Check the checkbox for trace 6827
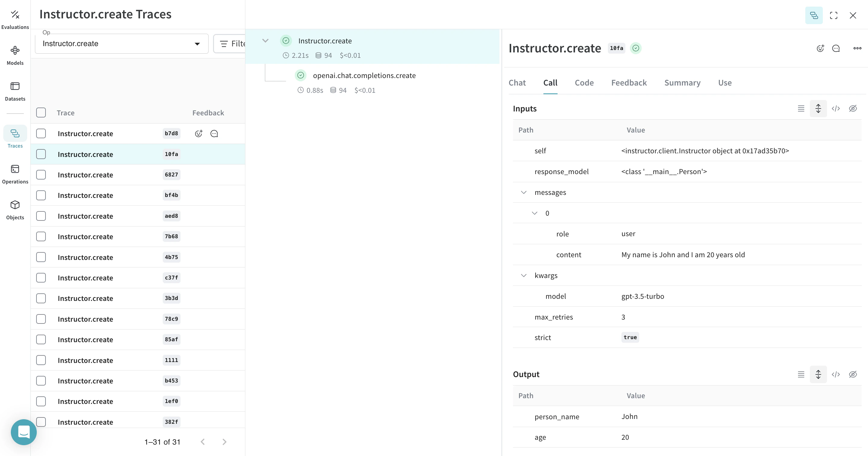The height and width of the screenshot is (456, 868). click(41, 174)
